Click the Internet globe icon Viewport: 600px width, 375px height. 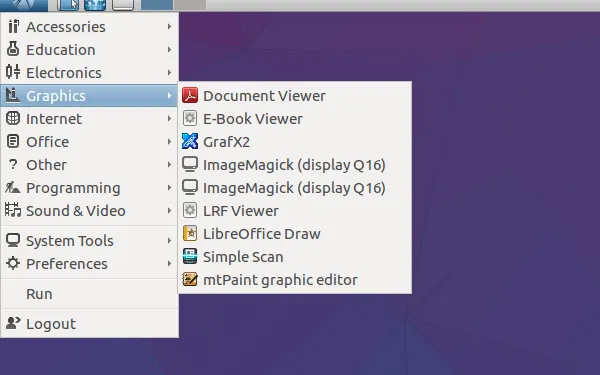13,118
